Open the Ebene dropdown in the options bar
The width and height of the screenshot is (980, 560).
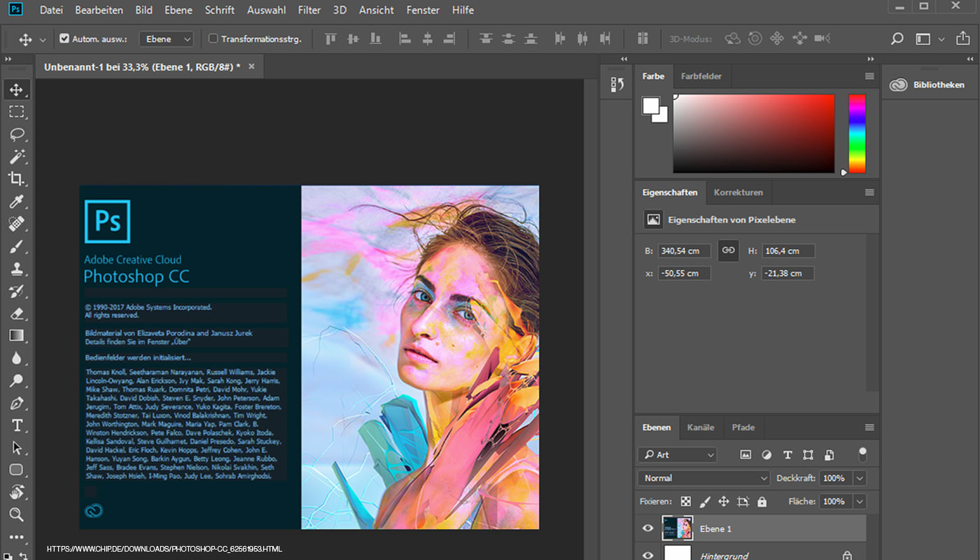(166, 38)
